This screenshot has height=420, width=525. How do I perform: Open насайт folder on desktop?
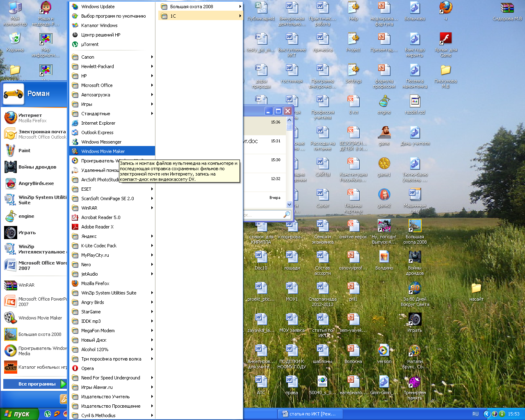pyautogui.click(x=476, y=291)
